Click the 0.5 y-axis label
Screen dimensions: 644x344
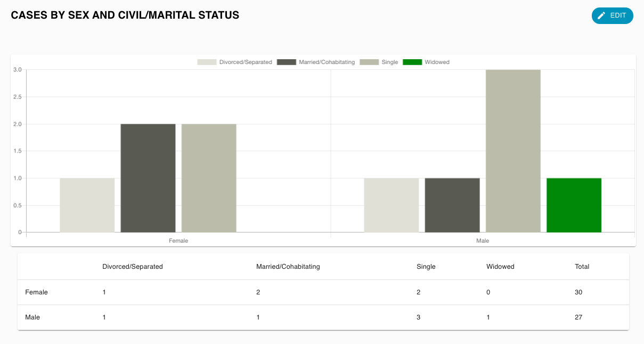coord(18,205)
